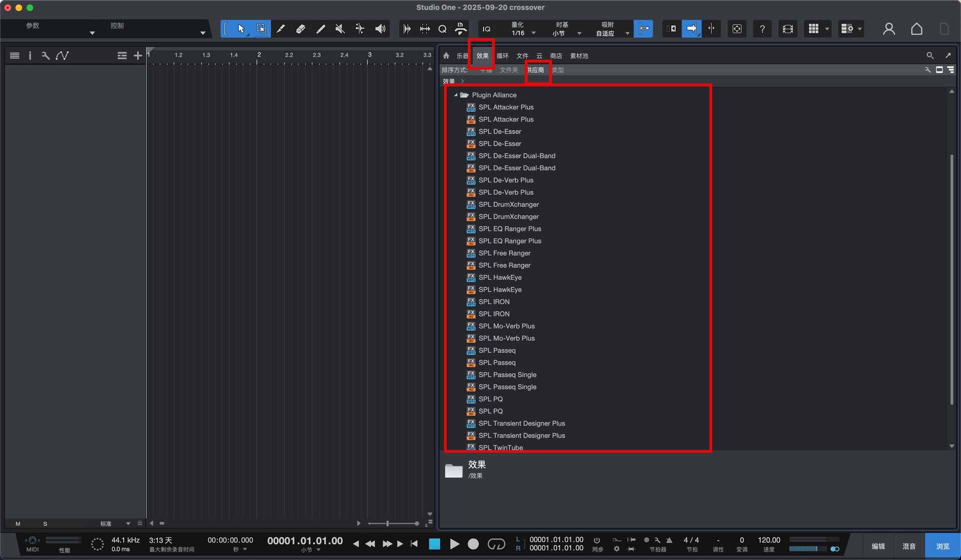Sort effects by 类型 type
The image size is (961, 560).
[558, 70]
